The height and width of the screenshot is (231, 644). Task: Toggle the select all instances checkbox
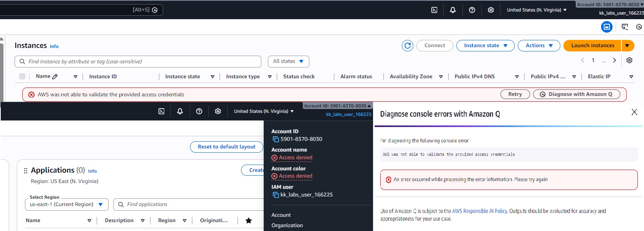(x=22, y=76)
